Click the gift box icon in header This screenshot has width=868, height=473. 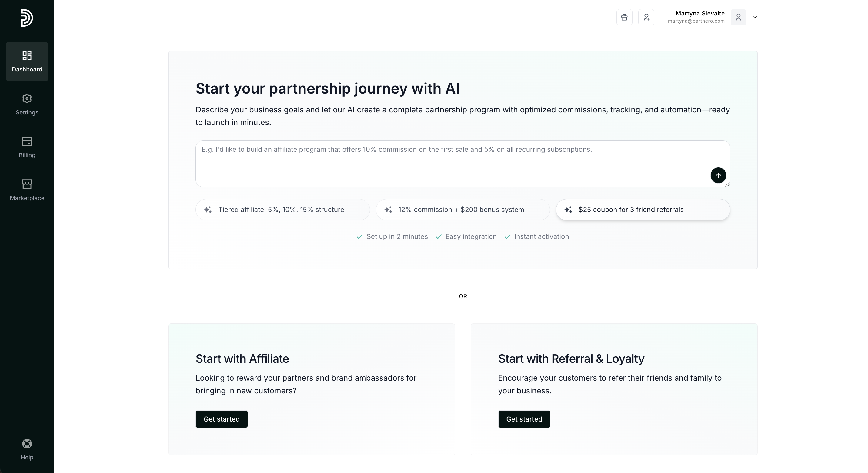624,17
